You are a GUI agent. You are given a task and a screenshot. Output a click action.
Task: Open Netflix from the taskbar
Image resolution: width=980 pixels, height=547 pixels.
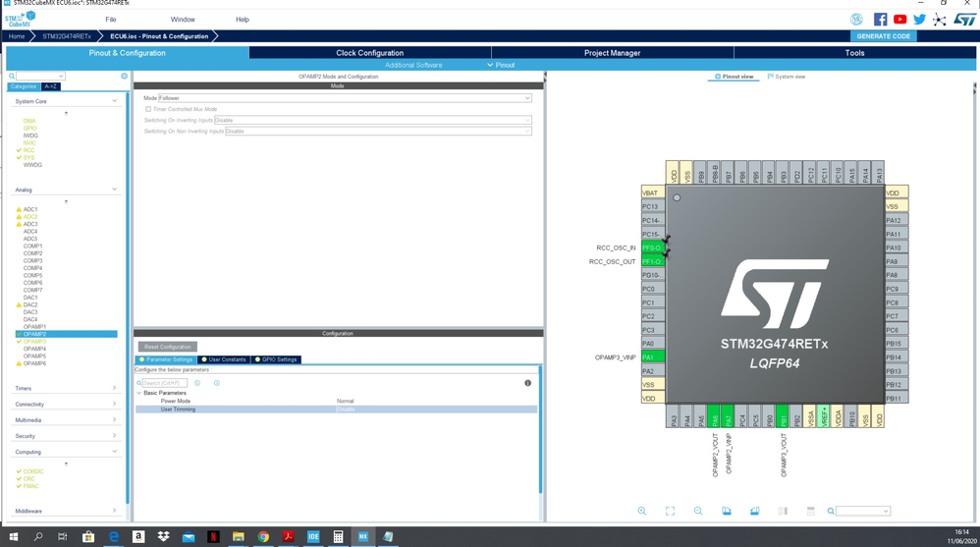213,536
